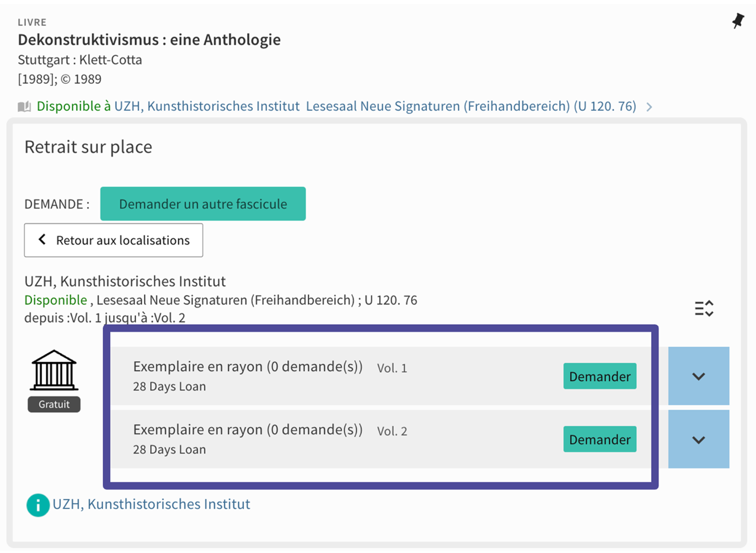Pin this record with the pushpin icon

point(738,21)
